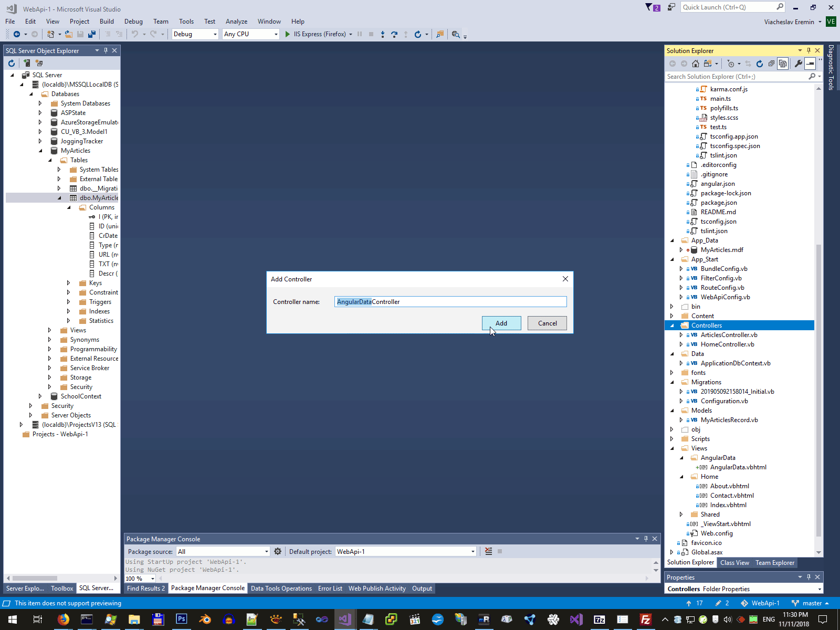The image size is (840, 630).
Task: Open the Package source dropdown
Action: click(x=223, y=551)
